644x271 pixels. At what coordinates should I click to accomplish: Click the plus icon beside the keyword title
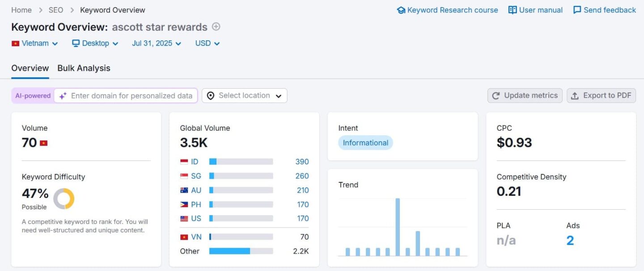click(x=216, y=27)
